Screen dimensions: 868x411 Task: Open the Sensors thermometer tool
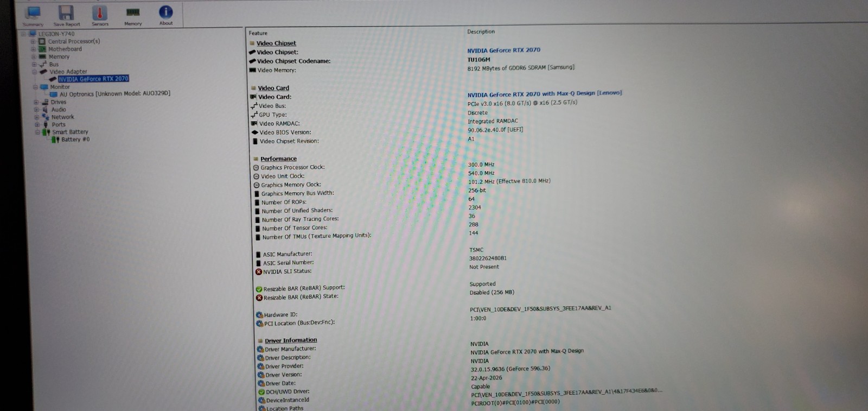100,16
